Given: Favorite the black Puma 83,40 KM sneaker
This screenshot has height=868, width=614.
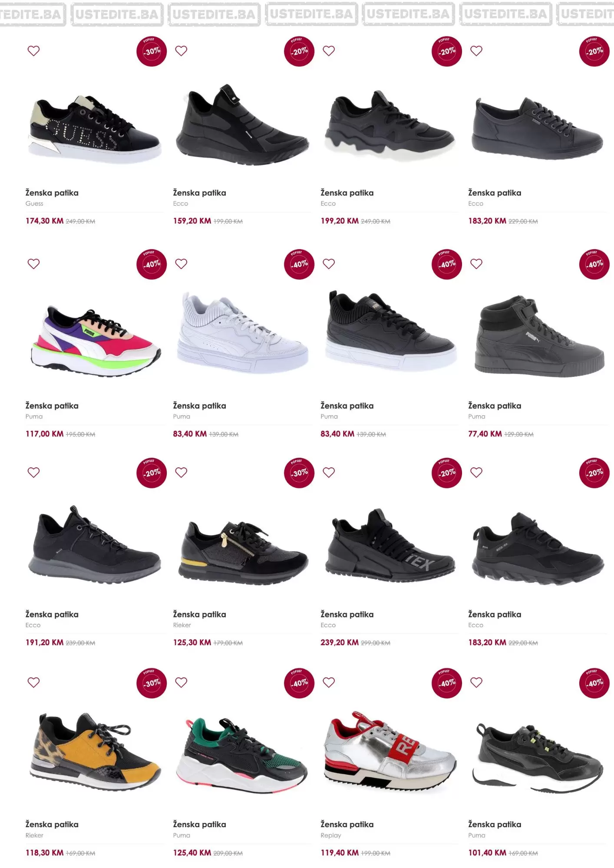Looking at the screenshot, I should [x=329, y=264].
